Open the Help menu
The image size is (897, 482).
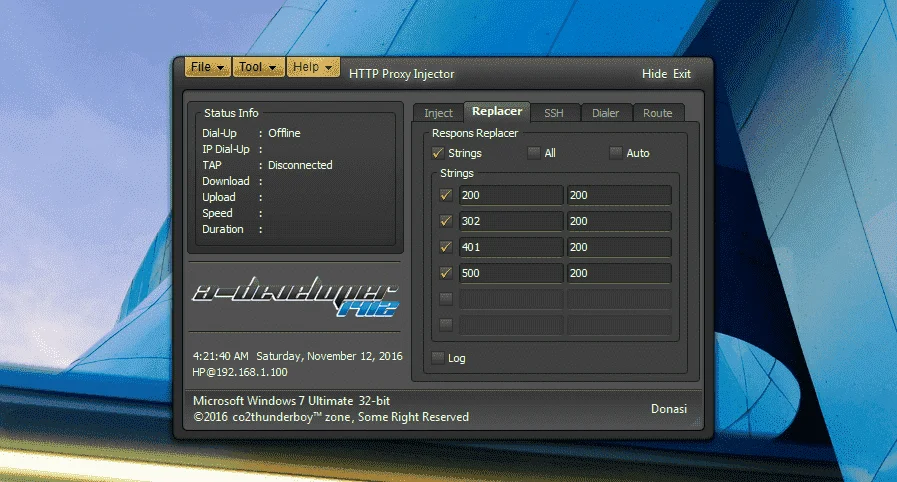312,67
